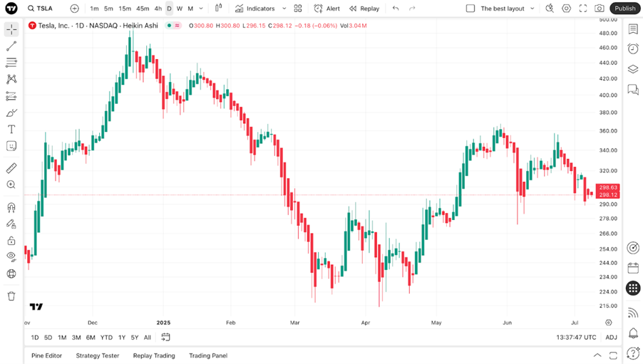The height and width of the screenshot is (364, 643).
Task: Select the trend line tool
Action: coord(11,46)
